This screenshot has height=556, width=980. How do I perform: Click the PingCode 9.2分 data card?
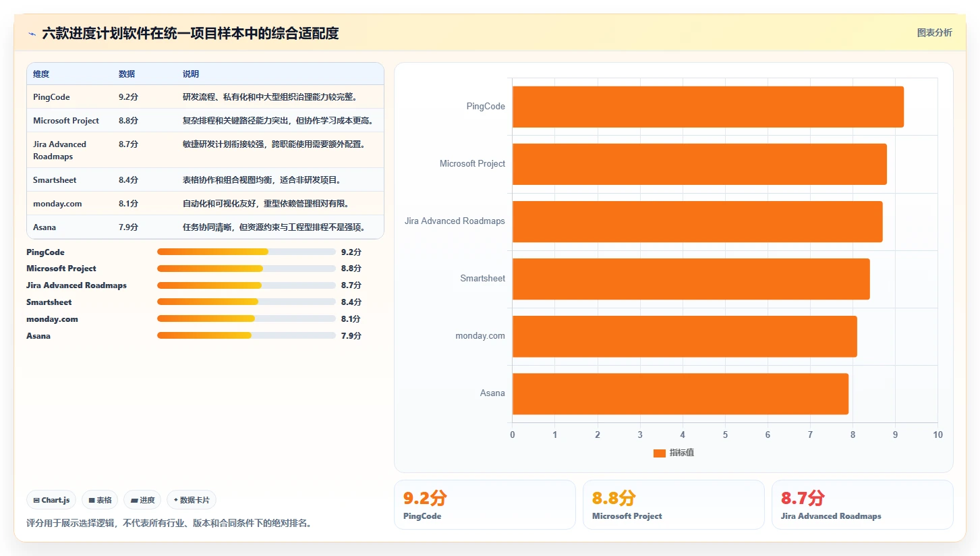485,505
